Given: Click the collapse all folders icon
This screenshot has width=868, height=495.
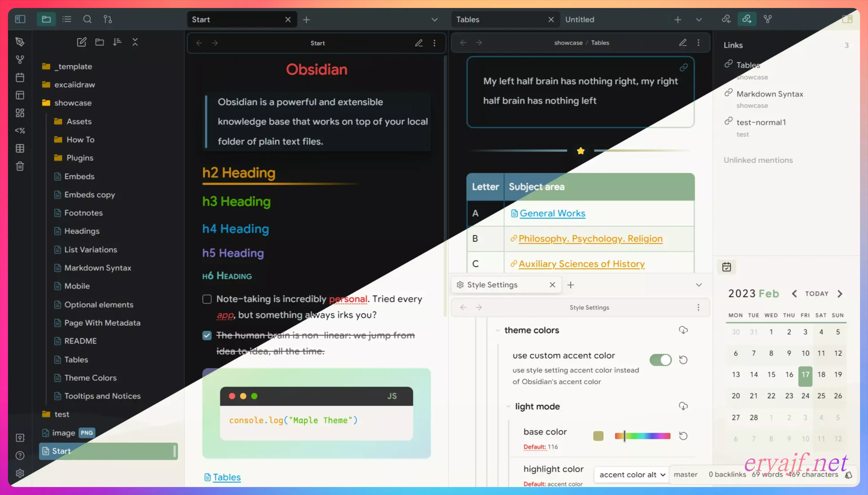Looking at the screenshot, I should 135,42.
